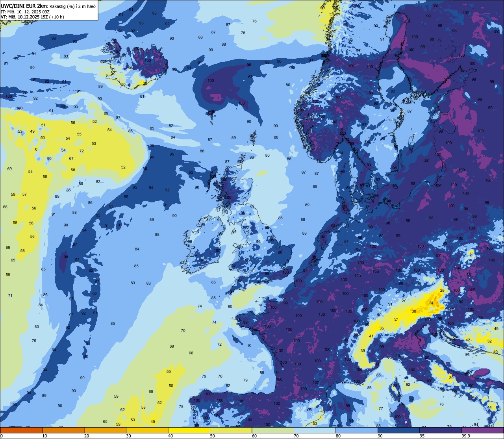Click the purple legend segment above 99.9
This screenshot has width=504, height=439.
point(482,430)
